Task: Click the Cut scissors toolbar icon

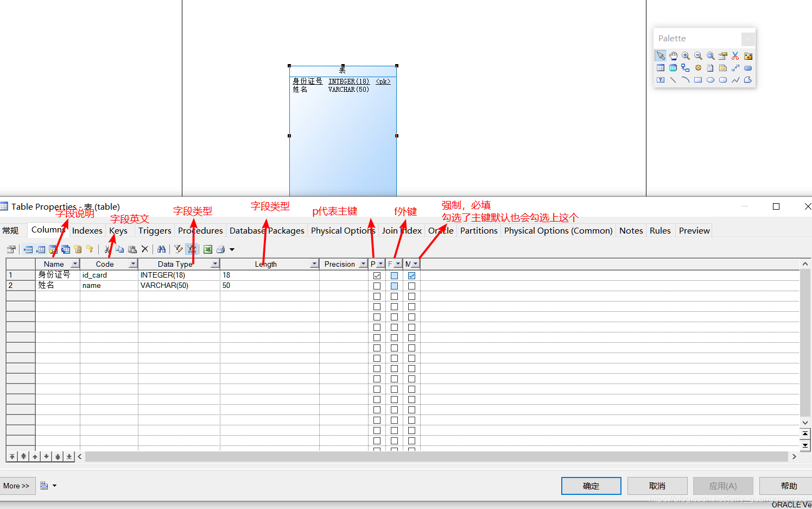Action: coord(107,249)
